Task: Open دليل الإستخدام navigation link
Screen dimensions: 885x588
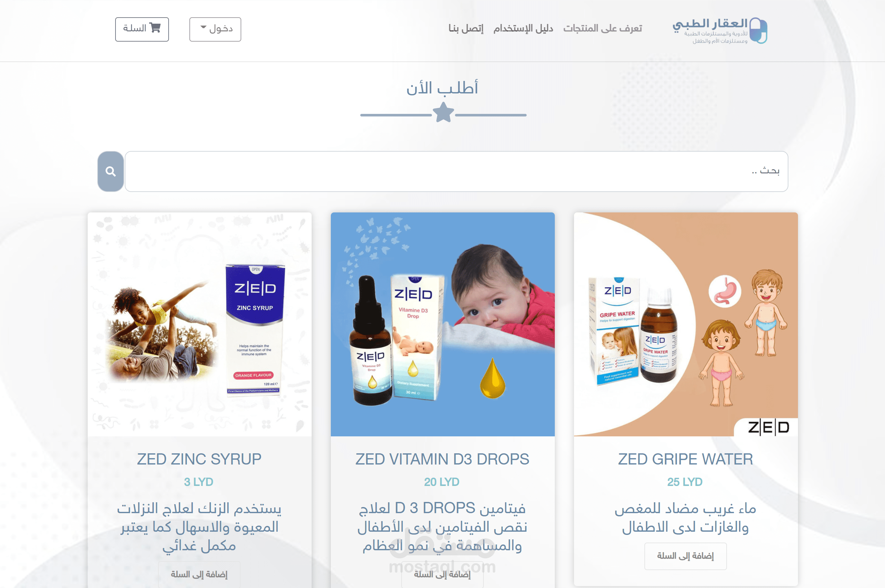Action: click(523, 28)
